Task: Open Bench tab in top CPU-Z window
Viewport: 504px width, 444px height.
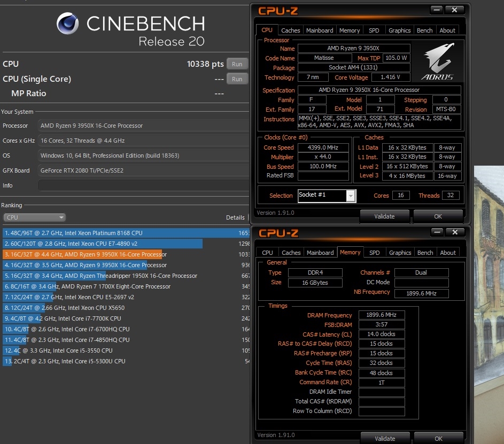Action: point(424,30)
